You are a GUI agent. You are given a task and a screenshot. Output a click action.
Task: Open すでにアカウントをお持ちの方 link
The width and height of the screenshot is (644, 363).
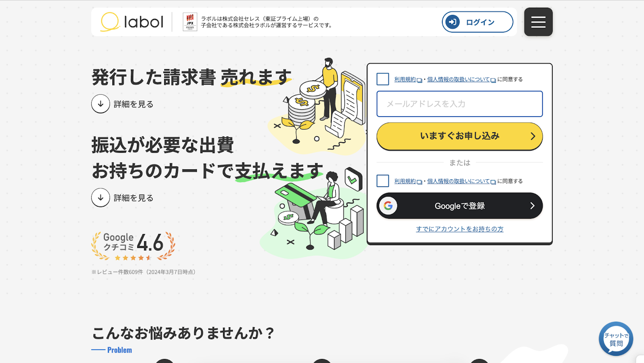point(460,229)
